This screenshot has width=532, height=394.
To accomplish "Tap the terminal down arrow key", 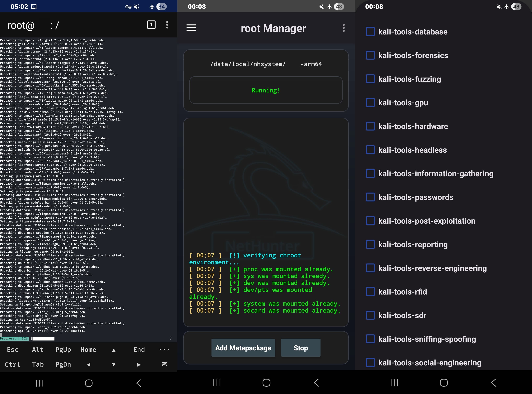I will [x=114, y=364].
